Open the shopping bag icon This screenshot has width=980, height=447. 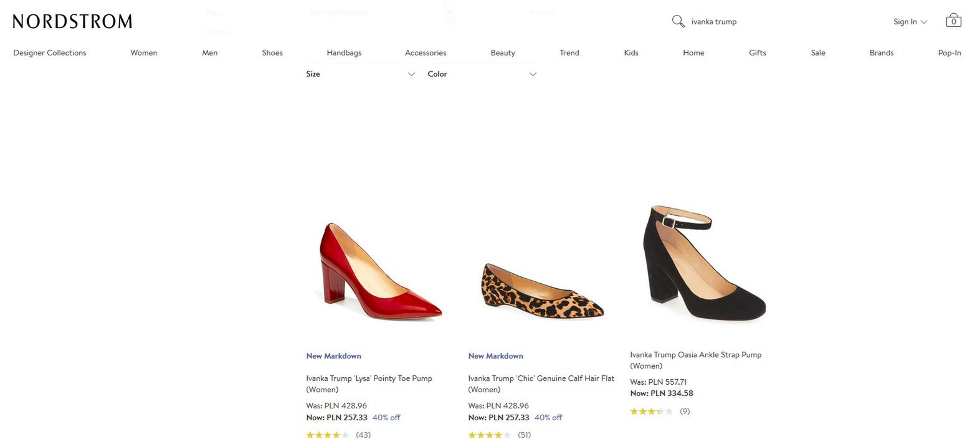(953, 21)
